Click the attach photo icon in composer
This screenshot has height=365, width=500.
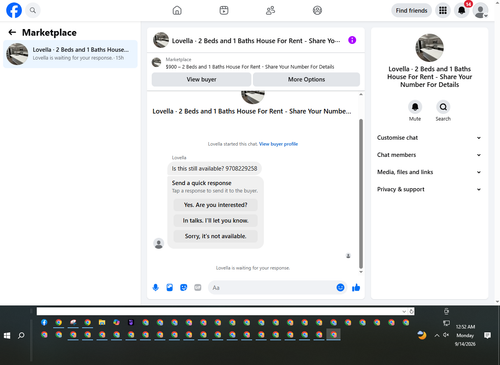pos(170,288)
